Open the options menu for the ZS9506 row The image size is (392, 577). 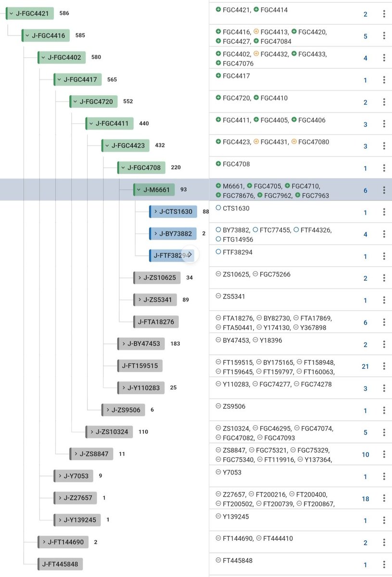point(384,410)
